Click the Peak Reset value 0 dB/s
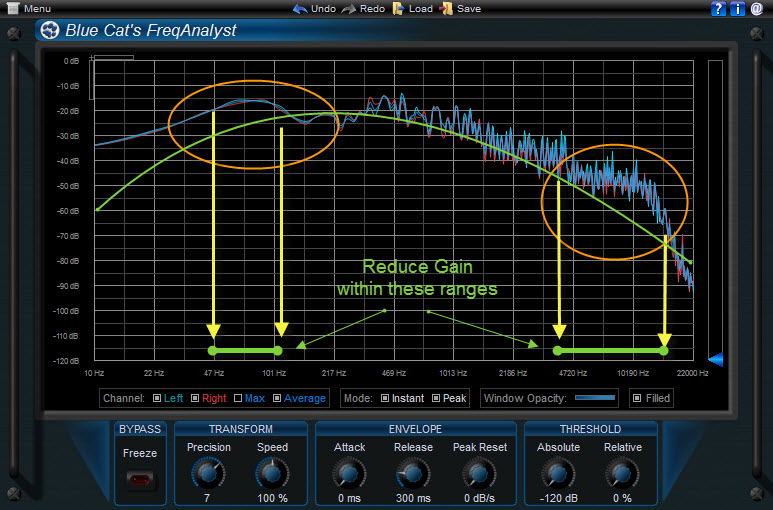The height and width of the screenshot is (510, 773). coord(479,498)
